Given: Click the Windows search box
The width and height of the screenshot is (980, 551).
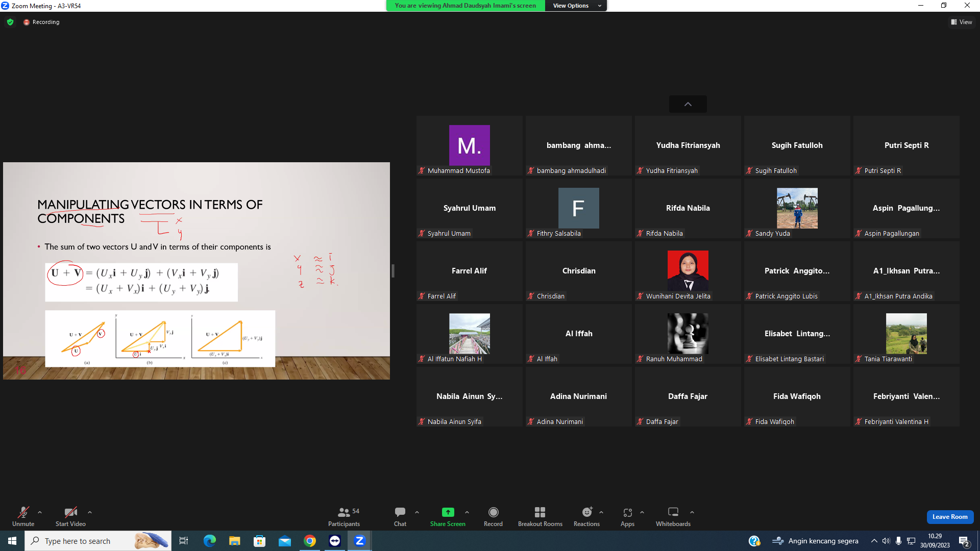Looking at the screenshot, I should (98, 541).
